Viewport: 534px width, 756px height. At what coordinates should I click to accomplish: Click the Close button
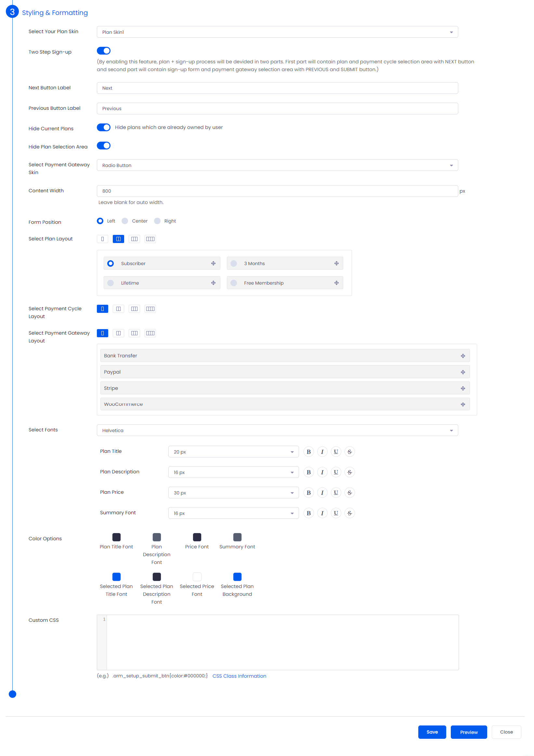click(x=506, y=732)
